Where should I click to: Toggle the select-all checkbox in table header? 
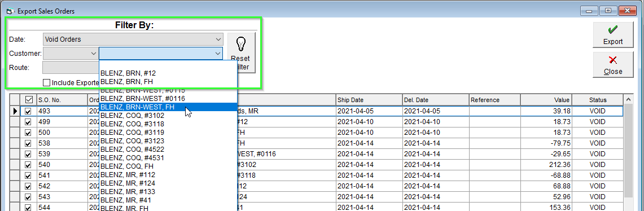click(x=29, y=100)
